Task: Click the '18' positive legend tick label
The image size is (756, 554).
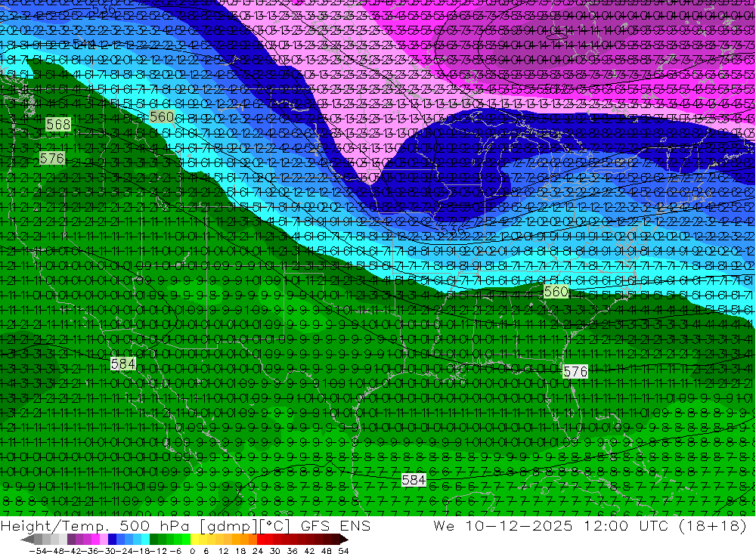Action: coord(240,551)
